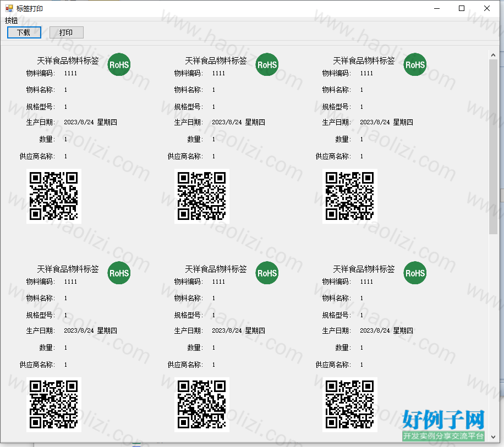Select QR code of top-row first label

54,196
